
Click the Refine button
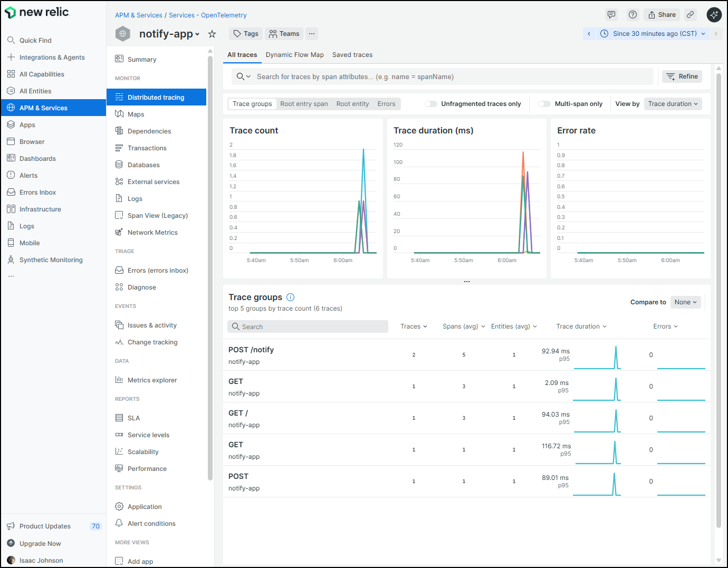tap(682, 76)
